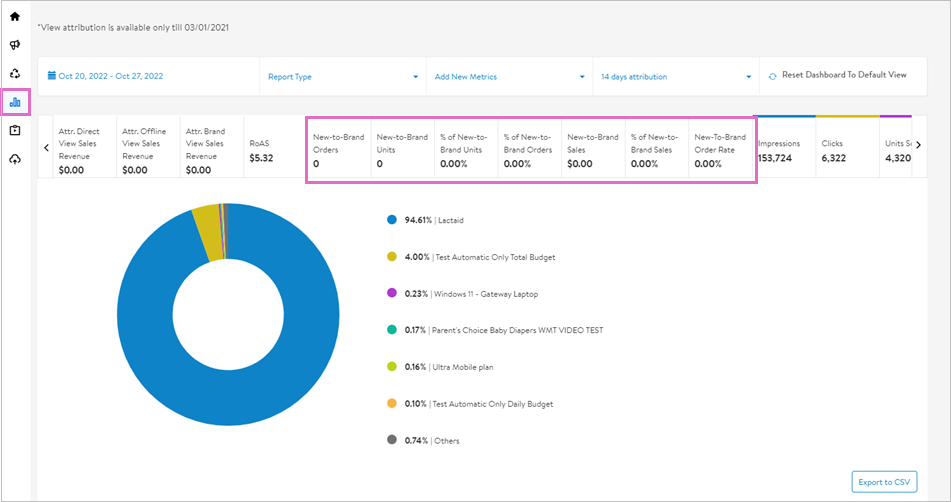Select the RoAS metric card
This screenshot has width=951, height=502.
click(273, 150)
